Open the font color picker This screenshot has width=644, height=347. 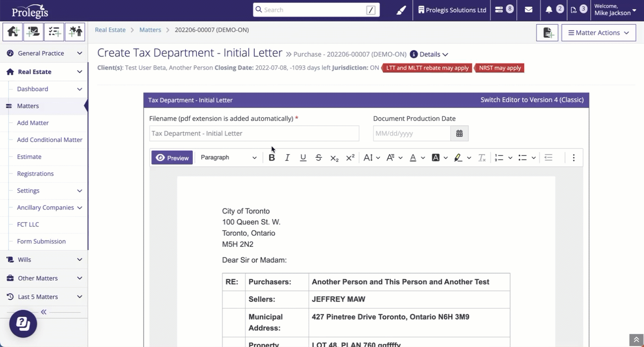[x=413, y=158]
